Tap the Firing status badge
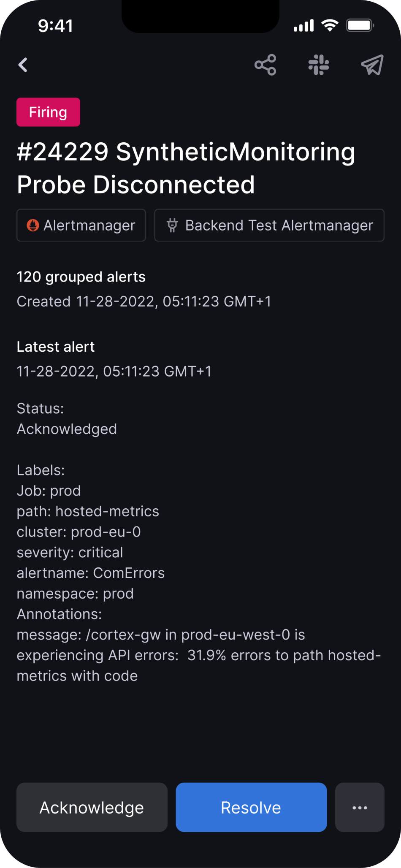Image resolution: width=401 pixels, height=868 pixels. [48, 112]
